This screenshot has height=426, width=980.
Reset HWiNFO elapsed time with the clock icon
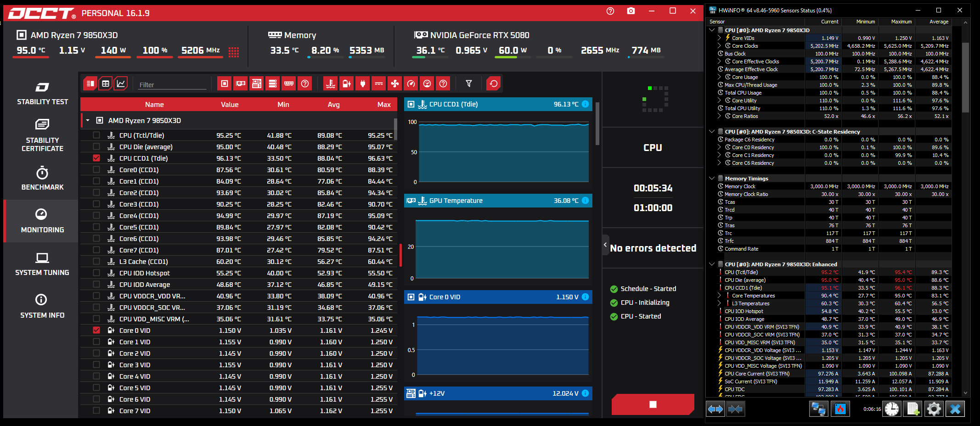(x=892, y=409)
